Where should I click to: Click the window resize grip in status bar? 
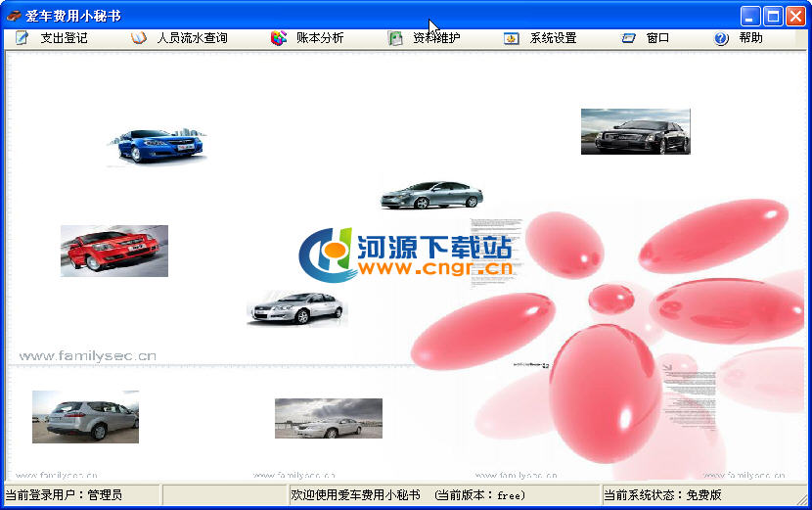801,498
